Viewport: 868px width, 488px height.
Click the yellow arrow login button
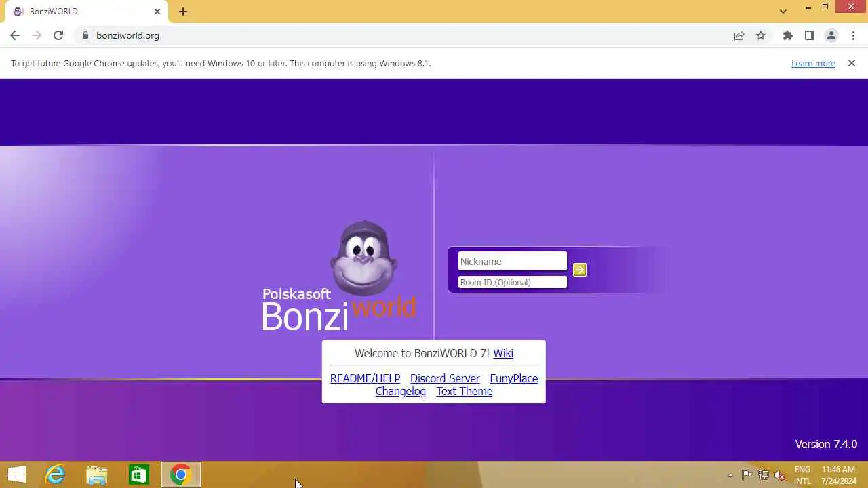click(579, 270)
